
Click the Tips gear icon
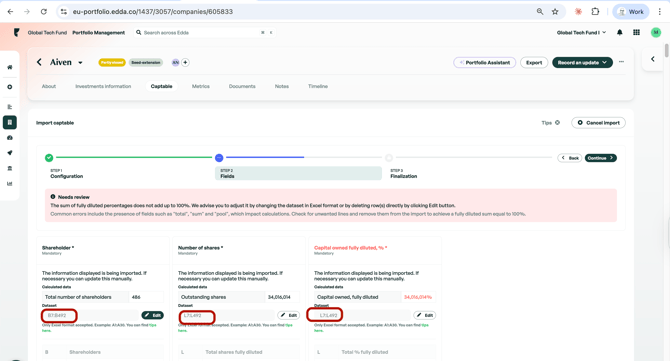click(557, 123)
